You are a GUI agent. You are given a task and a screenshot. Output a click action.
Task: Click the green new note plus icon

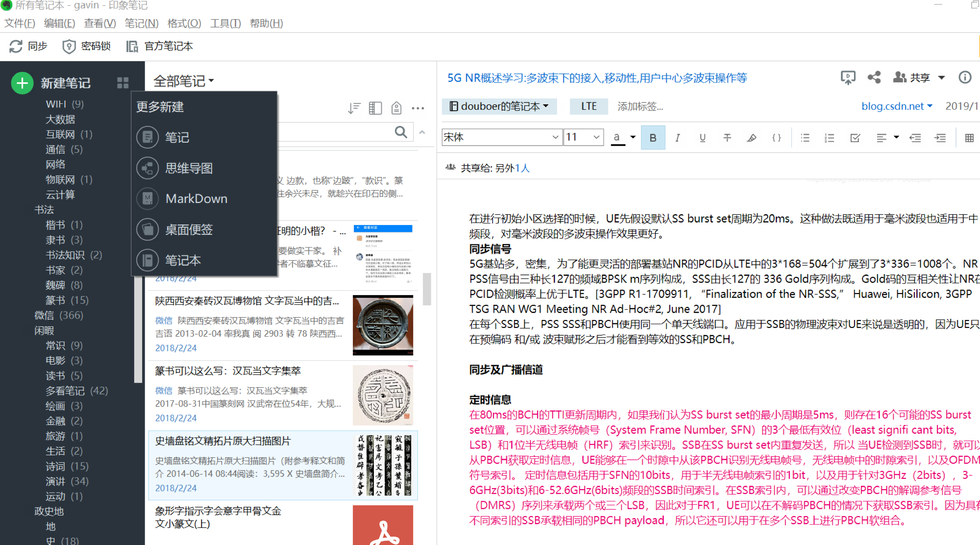click(22, 83)
